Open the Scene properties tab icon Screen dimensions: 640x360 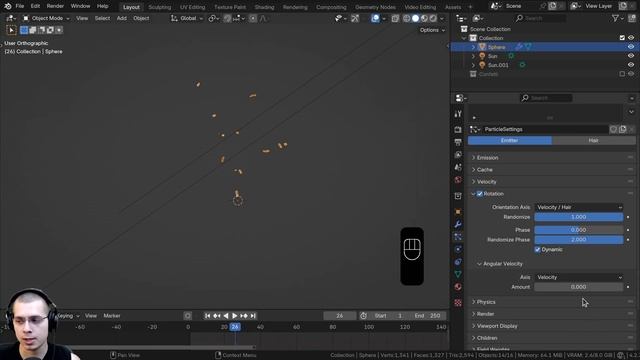pos(458,167)
